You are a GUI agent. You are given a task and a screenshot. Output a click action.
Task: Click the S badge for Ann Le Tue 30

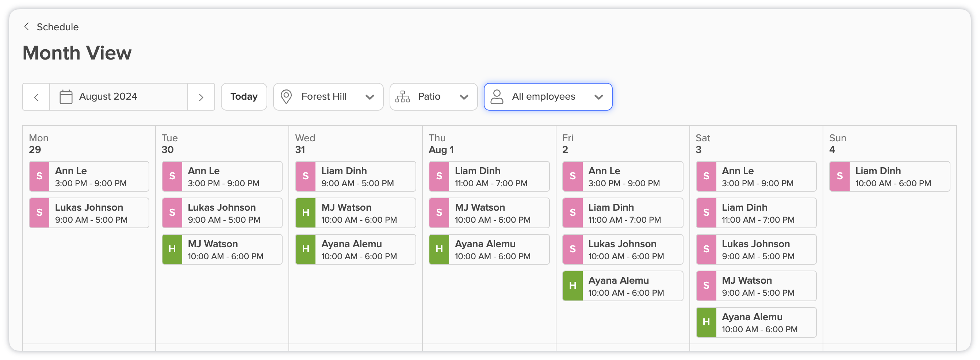[x=172, y=177]
